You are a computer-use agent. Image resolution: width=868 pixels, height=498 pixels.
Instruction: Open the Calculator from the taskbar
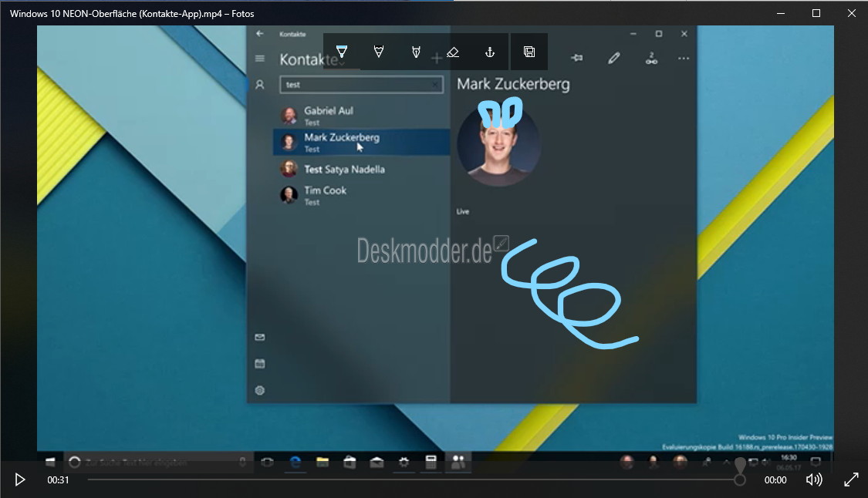431,462
